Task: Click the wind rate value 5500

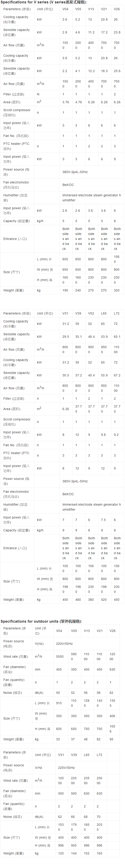Action: (x=60, y=656)
